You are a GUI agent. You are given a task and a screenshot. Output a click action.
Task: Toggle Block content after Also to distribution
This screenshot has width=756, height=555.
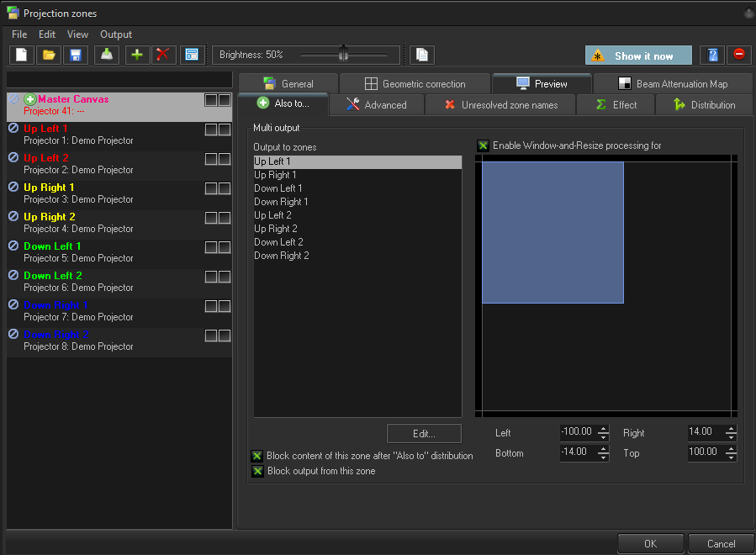257,456
